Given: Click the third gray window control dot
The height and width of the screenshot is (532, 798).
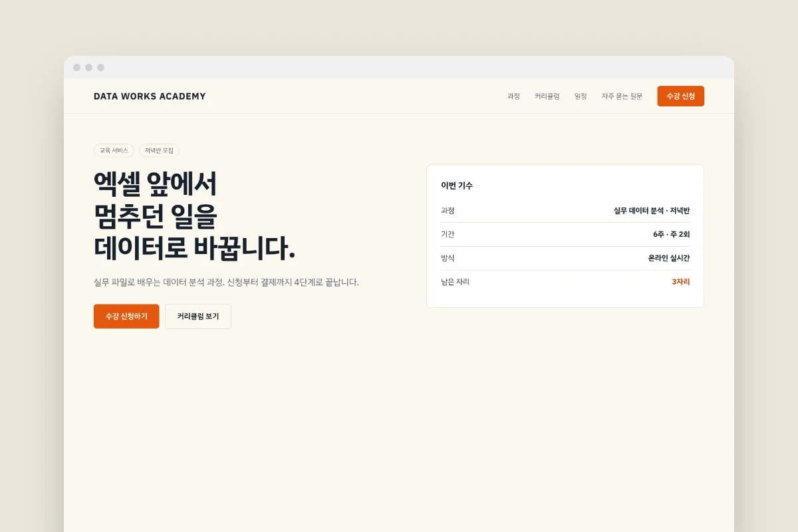Looking at the screenshot, I should click(101, 68).
